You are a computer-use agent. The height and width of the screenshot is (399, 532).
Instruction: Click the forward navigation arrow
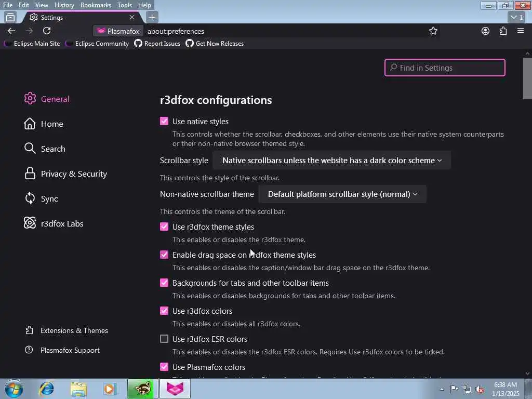point(29,31)
